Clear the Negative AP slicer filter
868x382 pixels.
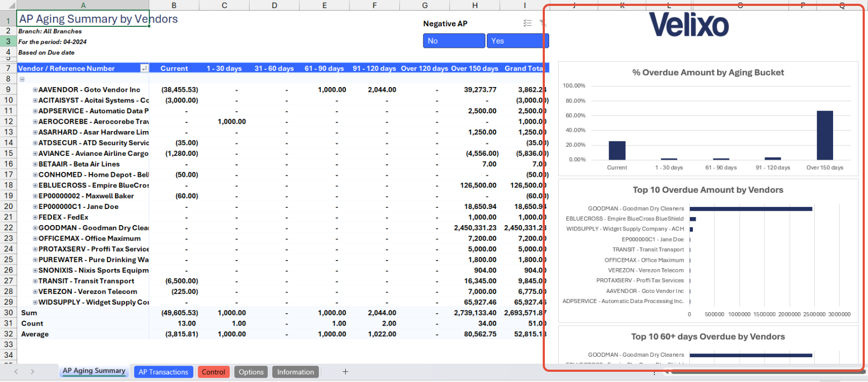click(x=542, y=24)
